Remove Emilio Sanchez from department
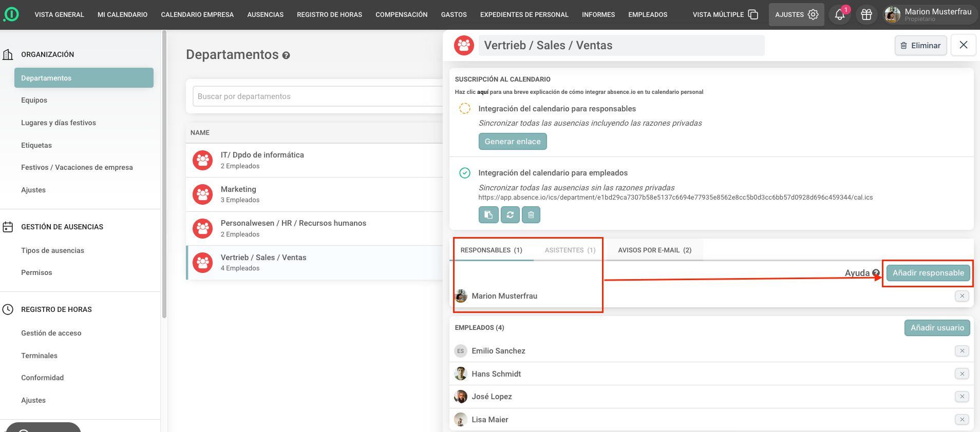Viewport: 980px width, 432px height. [x=962, y=351]
